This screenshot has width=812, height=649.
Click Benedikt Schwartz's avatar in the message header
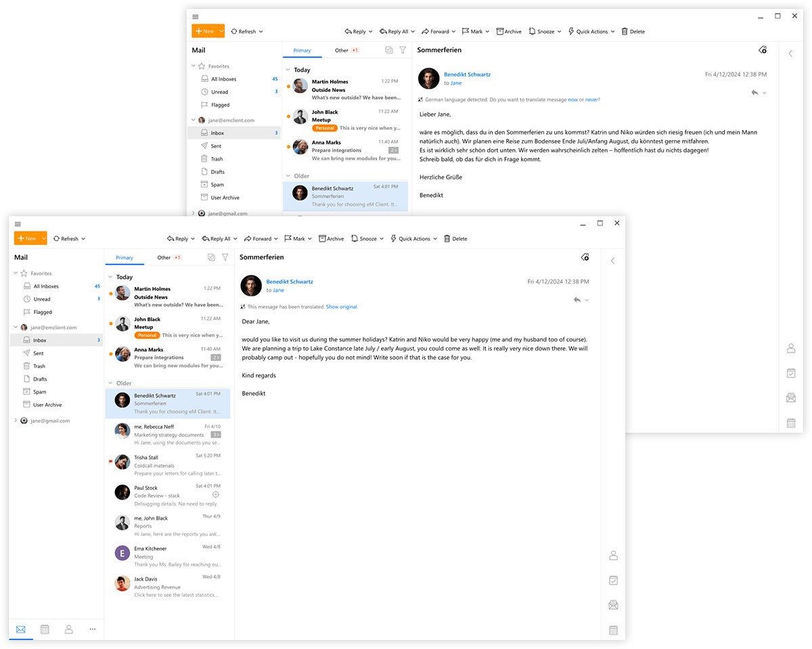pyautogui.click(x=251, y=286)
